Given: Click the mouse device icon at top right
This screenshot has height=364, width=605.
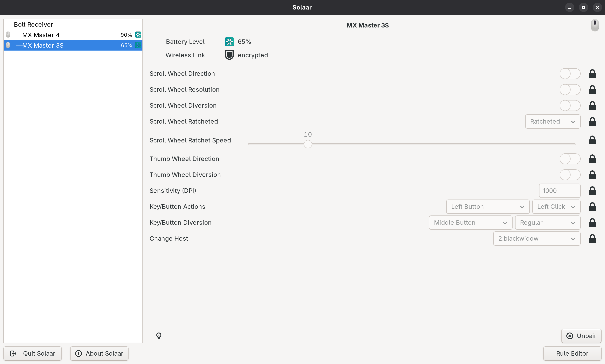Looking at the screenshot, I should point(594,25).
